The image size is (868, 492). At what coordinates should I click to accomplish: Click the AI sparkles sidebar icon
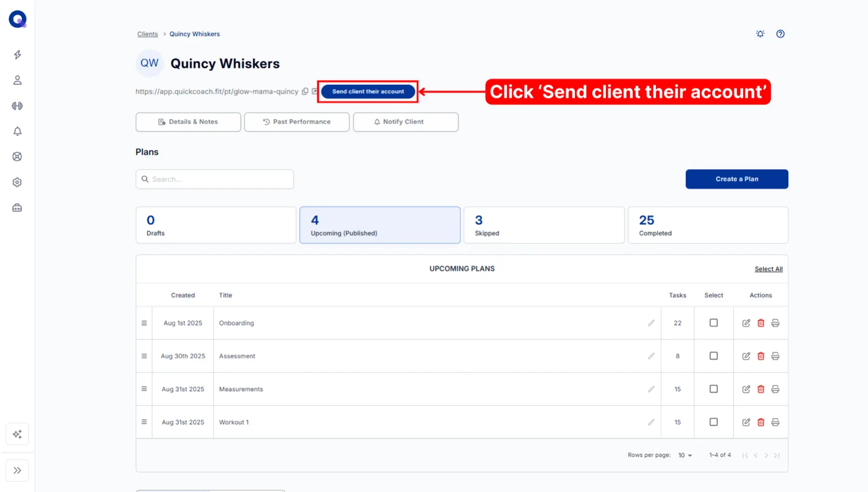17,434
